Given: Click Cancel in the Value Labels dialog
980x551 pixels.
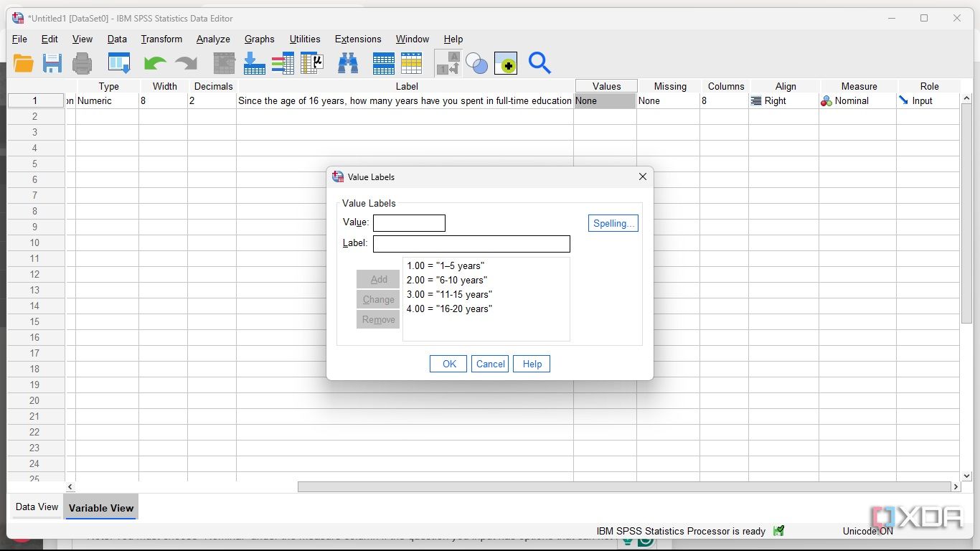Looking at the screenshot, I should [490, 364].
